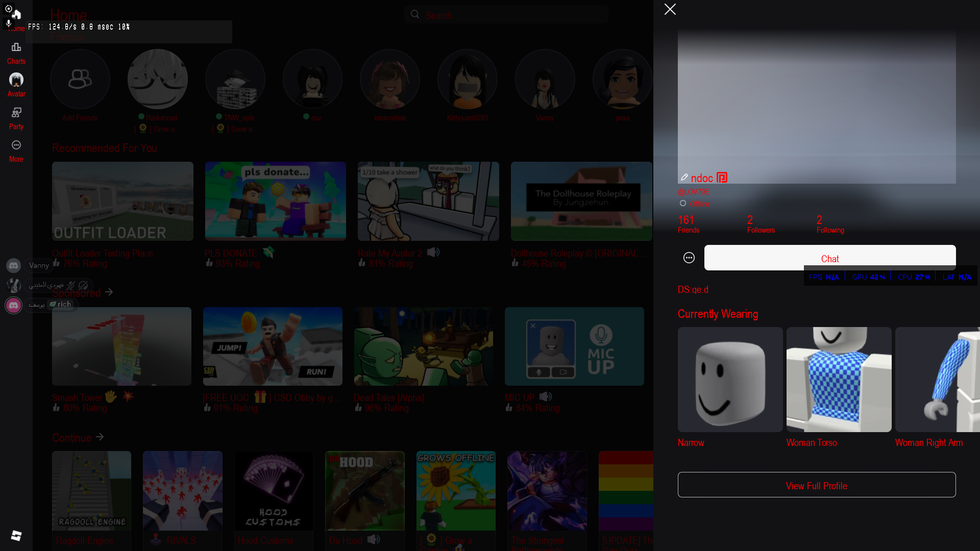
Task: Click the Roblox logo at the sidebar bottom
Action: click(x=16, y=535)
